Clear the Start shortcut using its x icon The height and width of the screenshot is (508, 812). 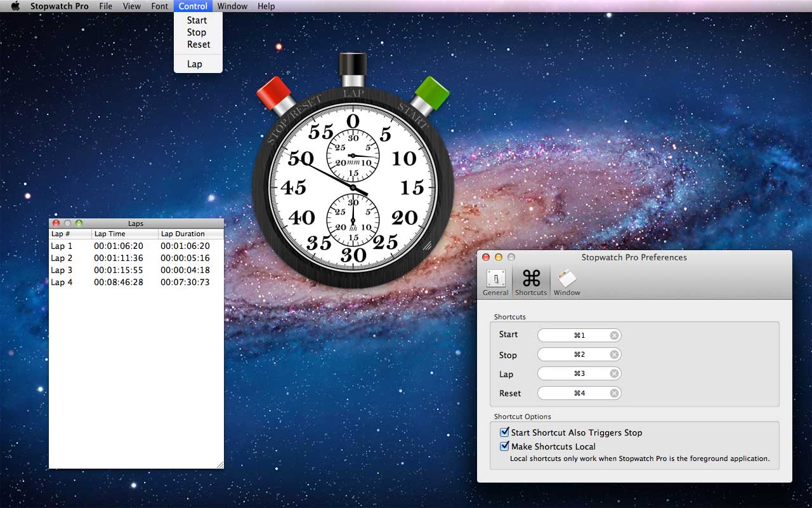click(614, 335)
